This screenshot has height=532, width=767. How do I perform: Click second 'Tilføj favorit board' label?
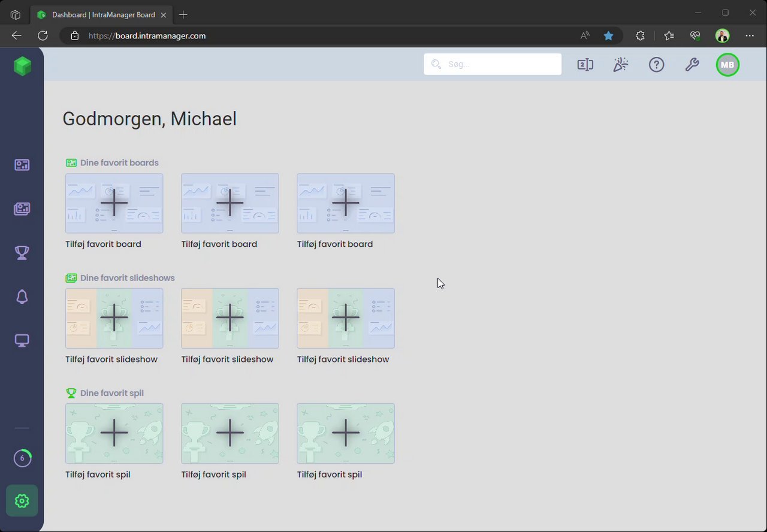(219, 244)
